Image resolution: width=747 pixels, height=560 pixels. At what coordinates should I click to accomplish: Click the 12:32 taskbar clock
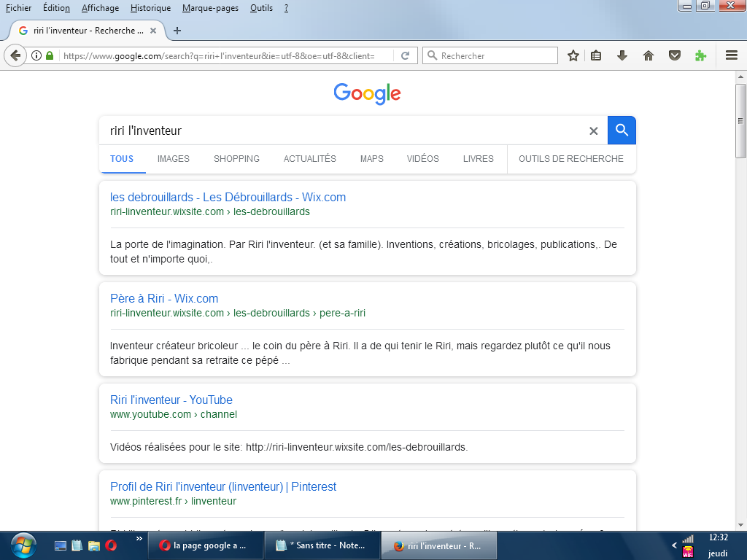718,537
